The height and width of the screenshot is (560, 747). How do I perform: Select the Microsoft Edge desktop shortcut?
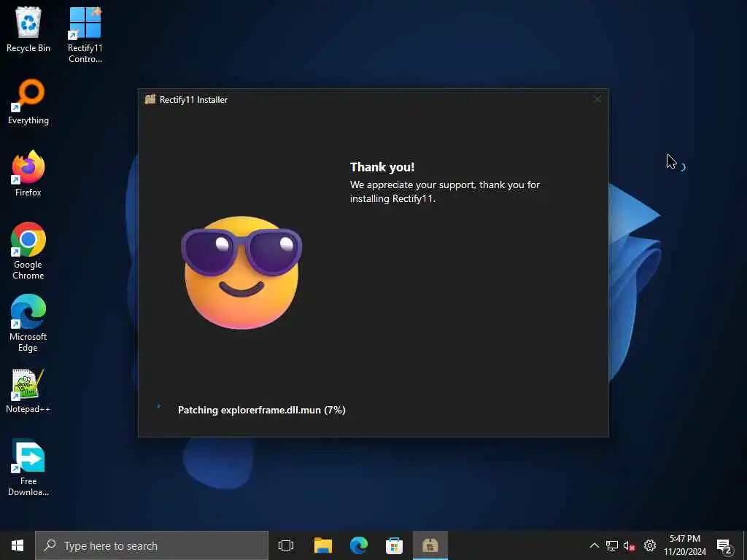(x=28, y=323)
